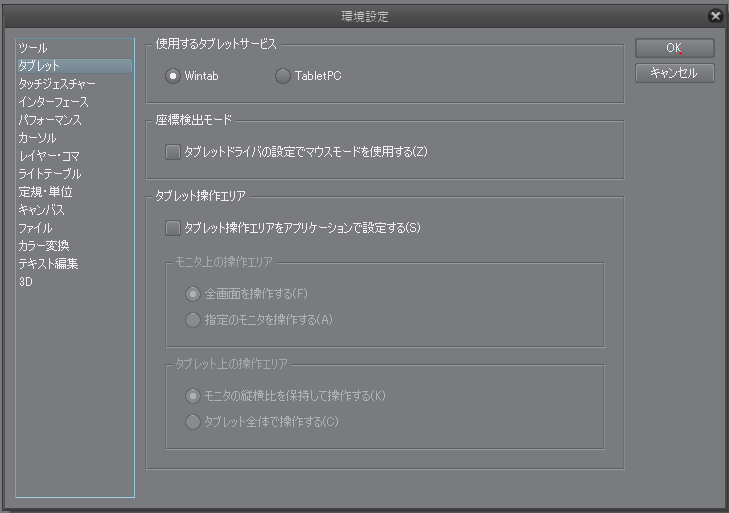
Task: Open the インターフェース category
Action: point(75,102)
